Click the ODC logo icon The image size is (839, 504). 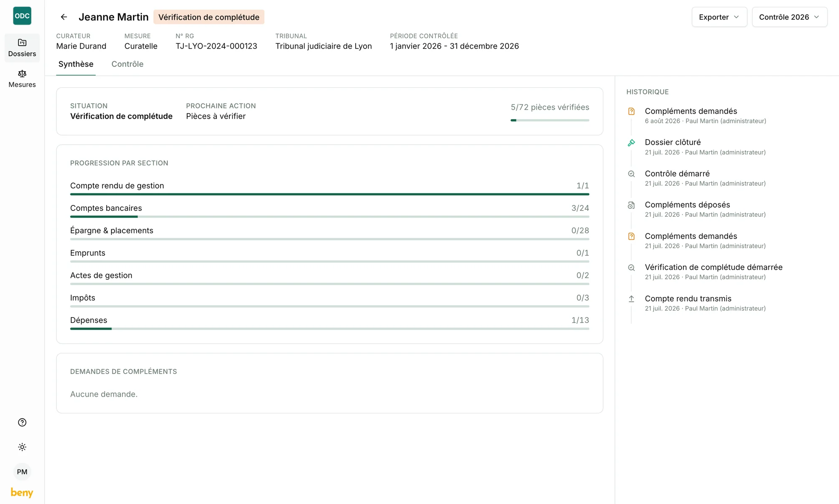click(22, 16)
